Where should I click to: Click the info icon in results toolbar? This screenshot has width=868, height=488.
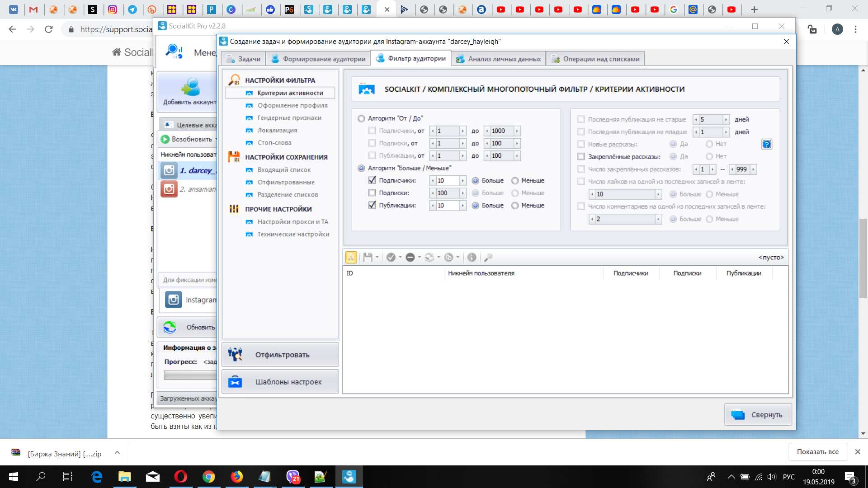tap(472, 257)
